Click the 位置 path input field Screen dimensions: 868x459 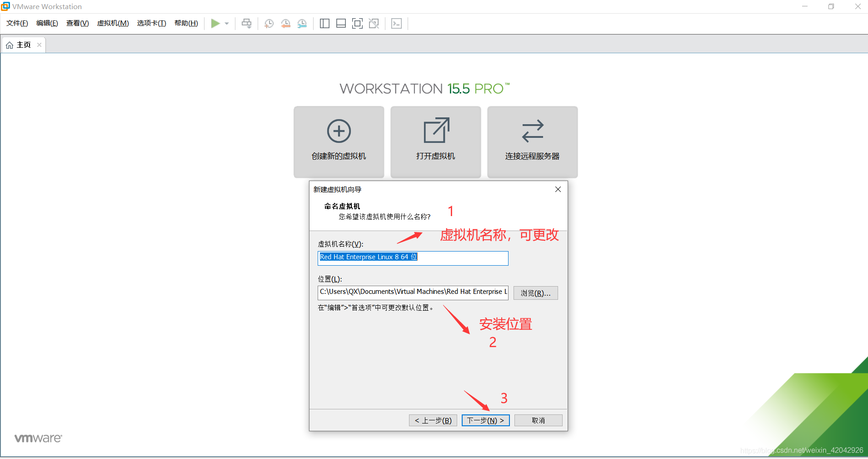pyautogui.click(x=413, y=293)
